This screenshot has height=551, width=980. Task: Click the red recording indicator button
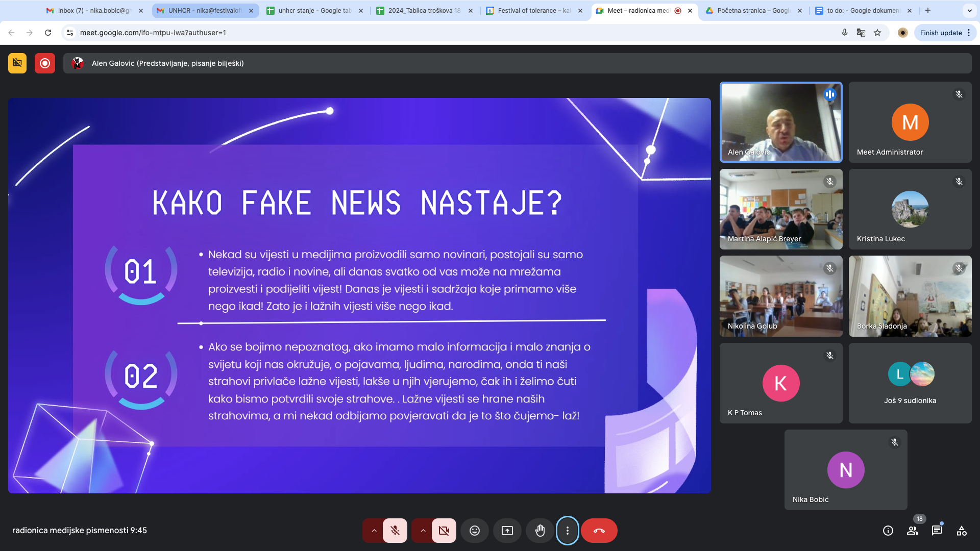pyautogui.click(x=45, y=63)
